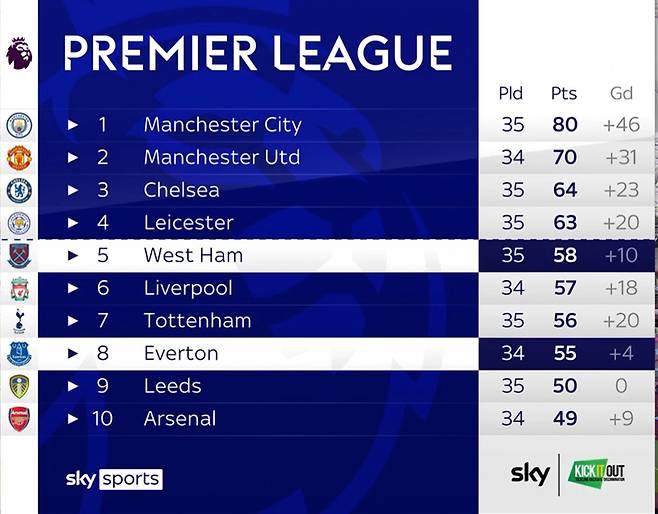
Task: Click the Liverpool club crest
Action: [19, 289]
